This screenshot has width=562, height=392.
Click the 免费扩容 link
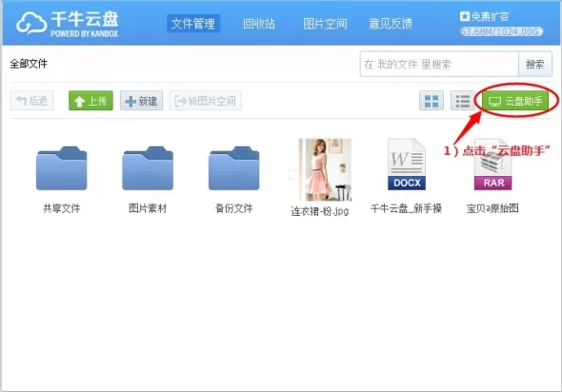(484, 16)
